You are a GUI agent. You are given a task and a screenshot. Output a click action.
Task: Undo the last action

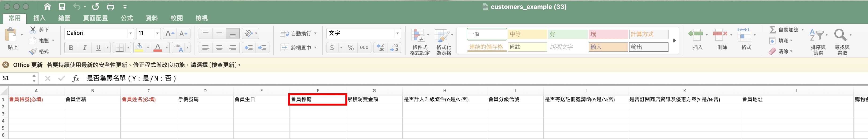coord(77,7)
